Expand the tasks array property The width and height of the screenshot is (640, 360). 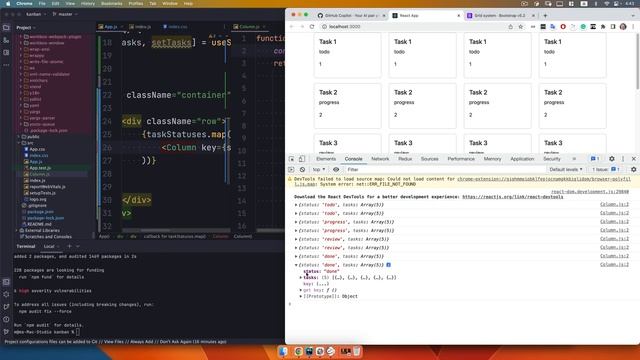[x=301, y=278]
